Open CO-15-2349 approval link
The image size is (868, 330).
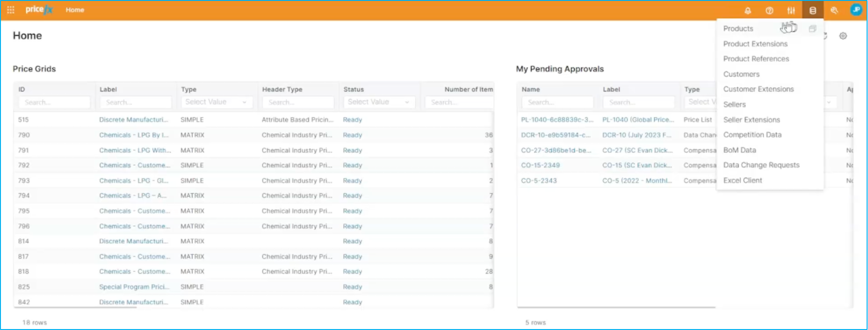coord(541,165)
